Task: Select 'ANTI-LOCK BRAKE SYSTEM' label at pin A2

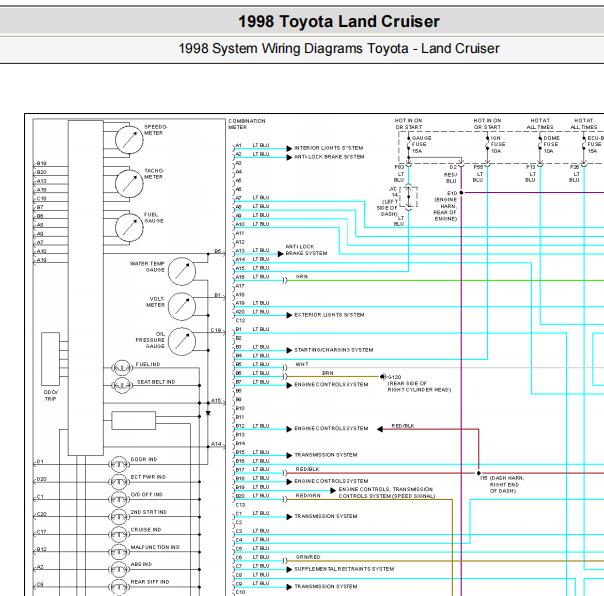Action: pyautogui.click(x=329, y=157)
